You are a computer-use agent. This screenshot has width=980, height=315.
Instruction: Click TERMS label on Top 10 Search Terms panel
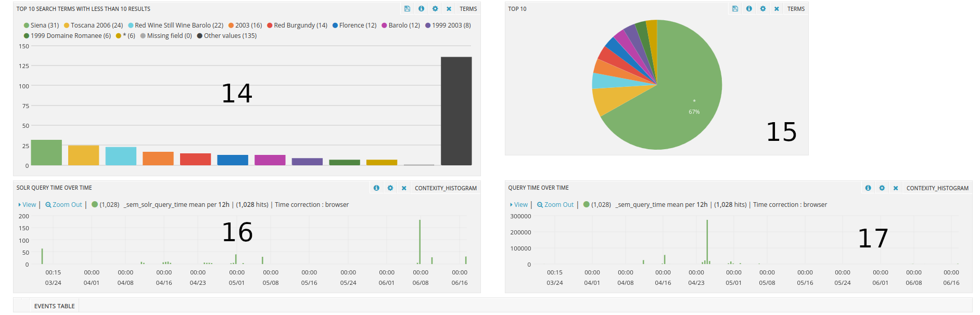[x=468, y=9]
